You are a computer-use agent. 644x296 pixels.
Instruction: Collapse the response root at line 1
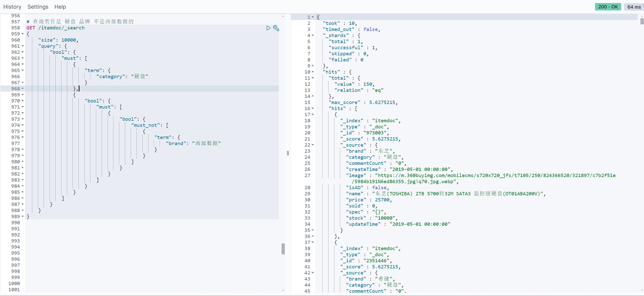[313, 17]
